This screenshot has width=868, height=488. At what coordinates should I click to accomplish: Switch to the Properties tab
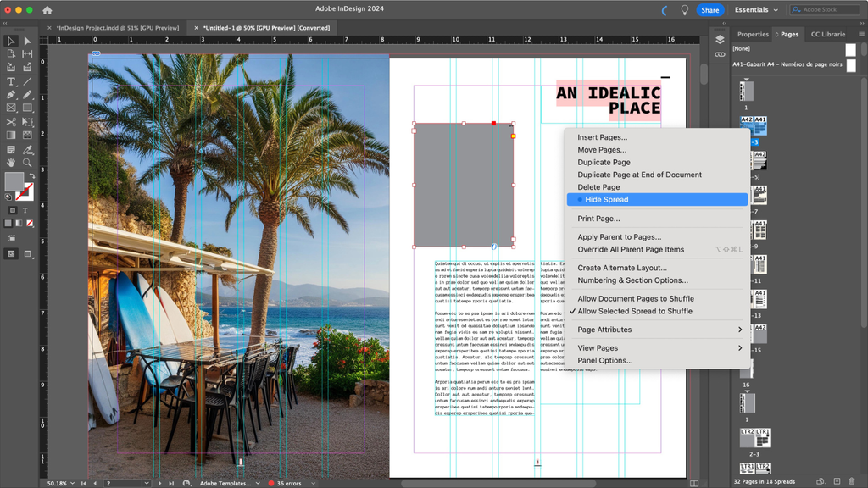753,34
